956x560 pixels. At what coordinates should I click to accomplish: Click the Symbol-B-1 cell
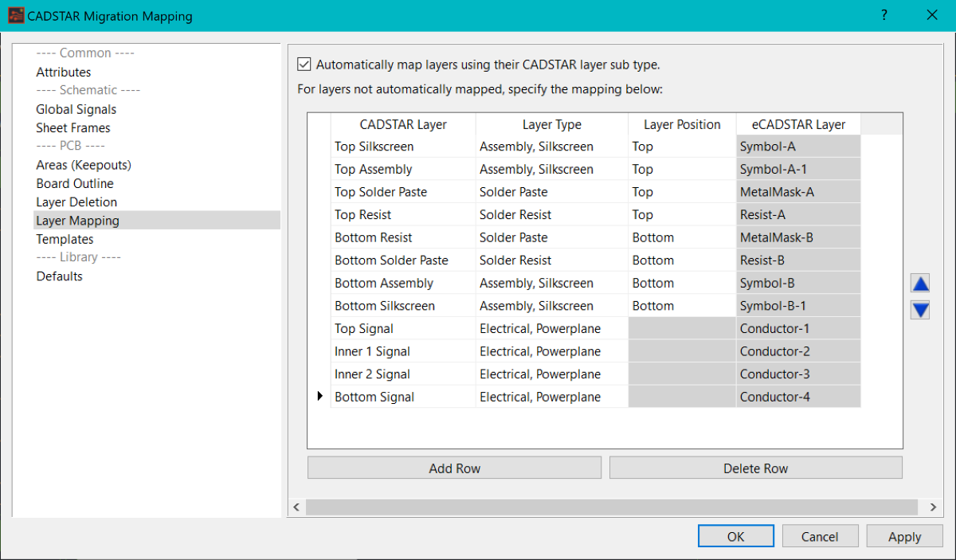click(x=798, y=305)
